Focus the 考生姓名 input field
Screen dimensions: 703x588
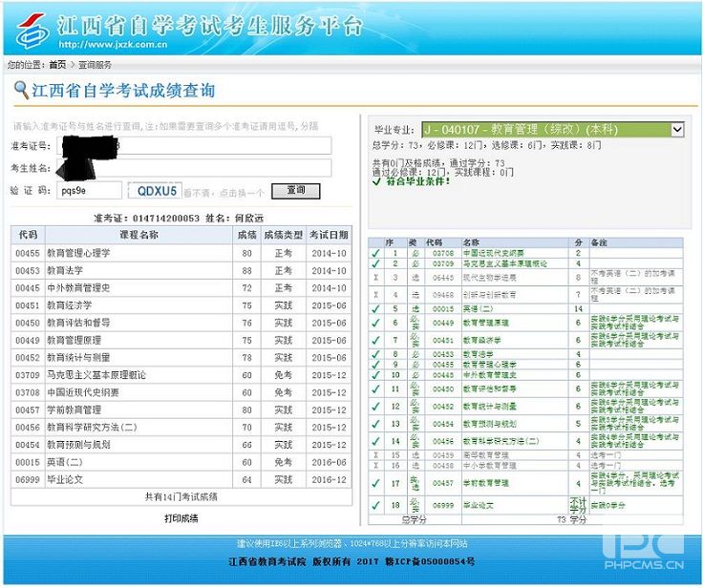coord(194,168)
